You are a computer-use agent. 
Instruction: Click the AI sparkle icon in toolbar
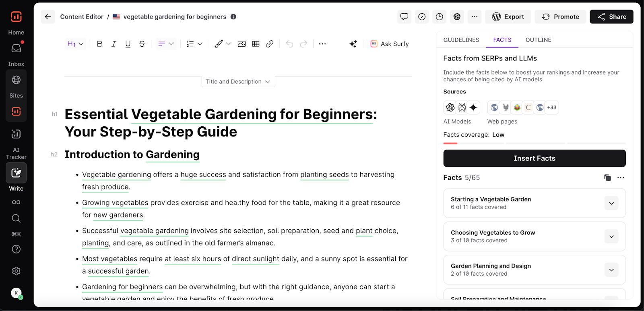coord(353,44)
